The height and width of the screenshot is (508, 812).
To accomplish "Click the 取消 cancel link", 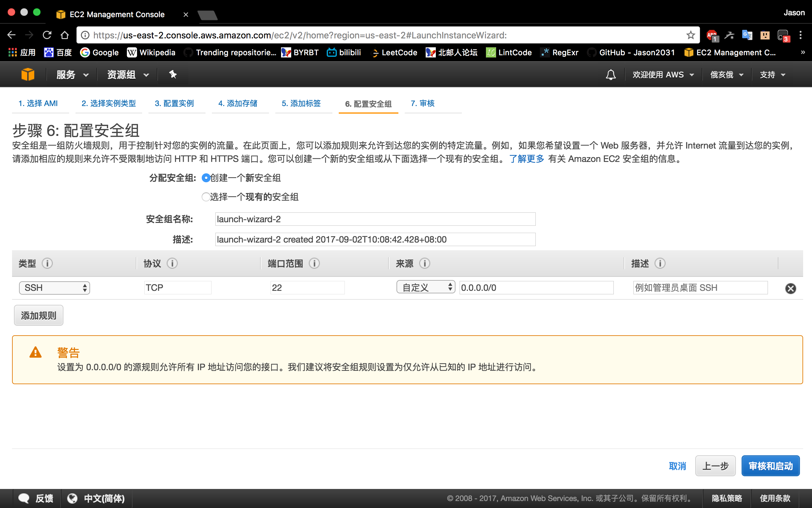I will coord(678,466).
